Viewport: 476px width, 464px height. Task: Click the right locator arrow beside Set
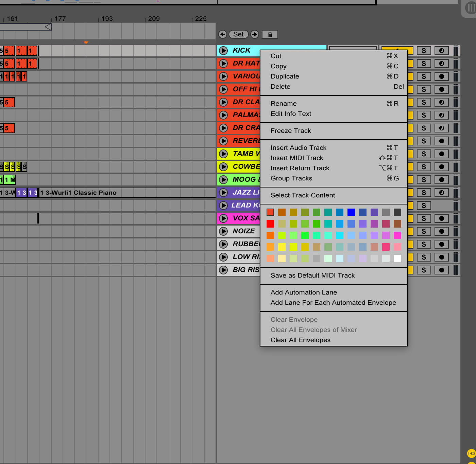pos(254,34)
